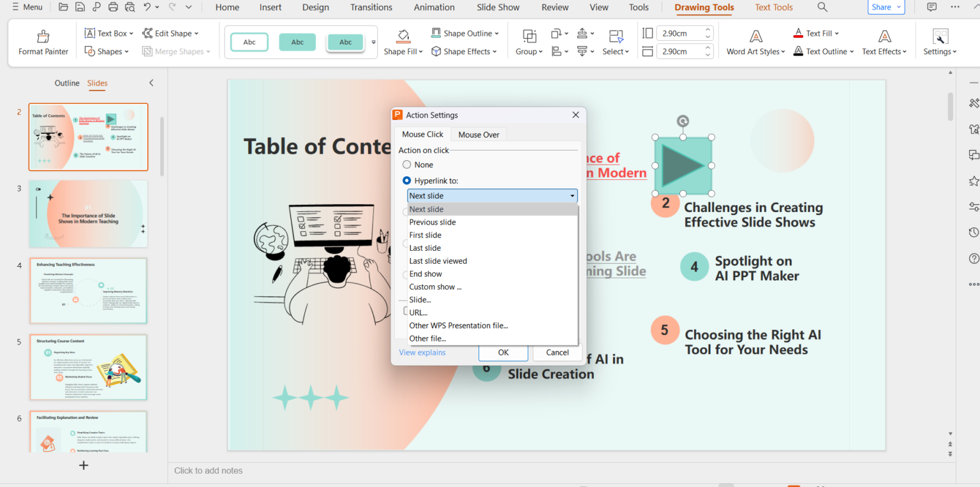This screenshot has height=487, width=980.
Task: Choose Last slide viewed in the list
Action: (x=438, y=260)
